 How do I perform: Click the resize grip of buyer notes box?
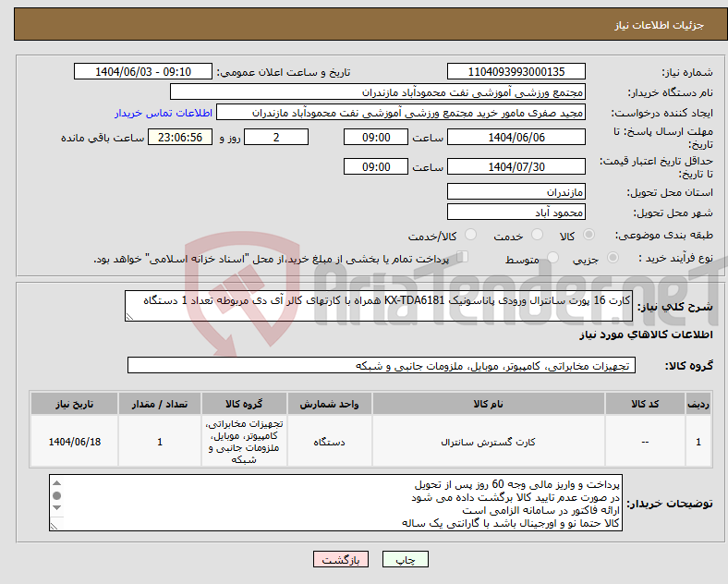click(x=54, y=526)
